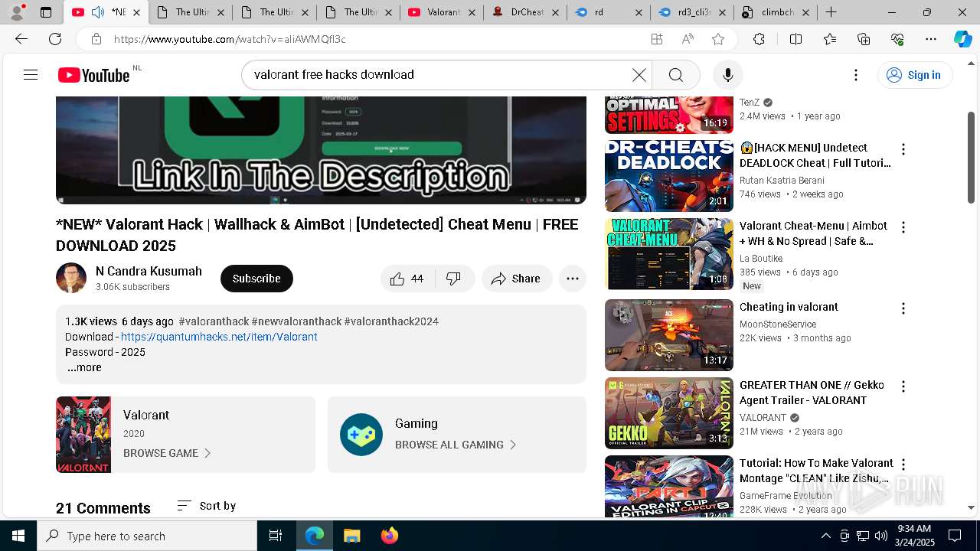980x551 pixels.
Task: Expand description with ...more
Action: [x=84, y=368]
